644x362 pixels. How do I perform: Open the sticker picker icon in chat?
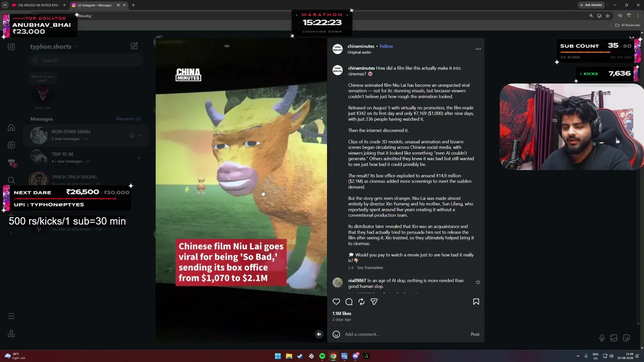point(626,338)
